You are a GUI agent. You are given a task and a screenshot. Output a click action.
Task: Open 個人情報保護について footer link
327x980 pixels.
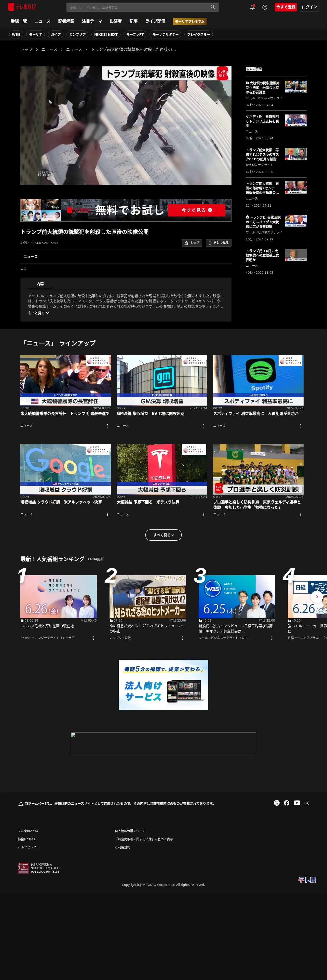(x=130, y=831)
